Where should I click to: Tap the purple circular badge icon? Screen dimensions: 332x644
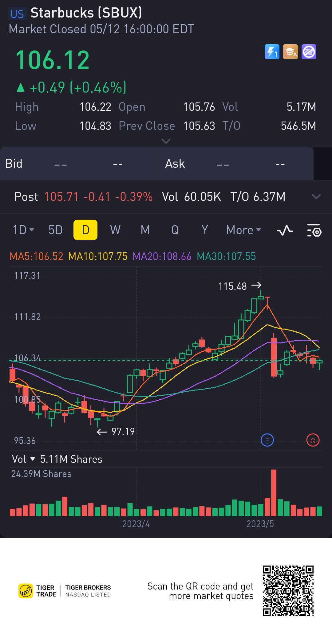click(x=309, y=52)
